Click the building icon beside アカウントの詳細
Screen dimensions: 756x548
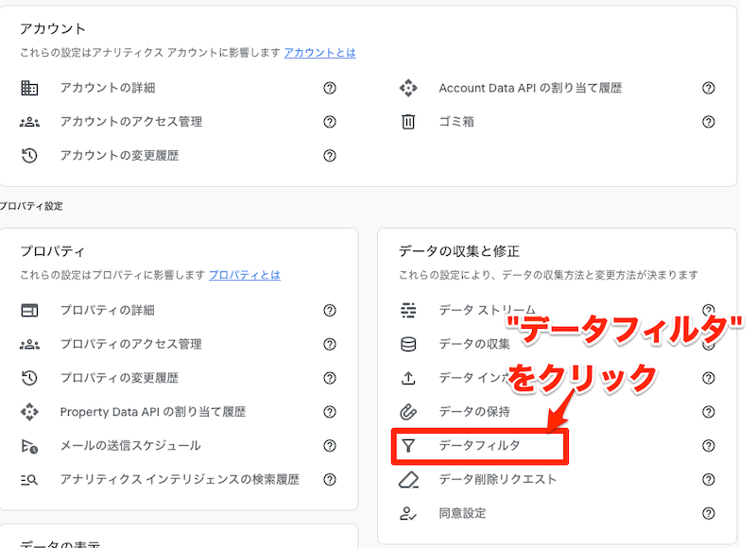(29, 88)
